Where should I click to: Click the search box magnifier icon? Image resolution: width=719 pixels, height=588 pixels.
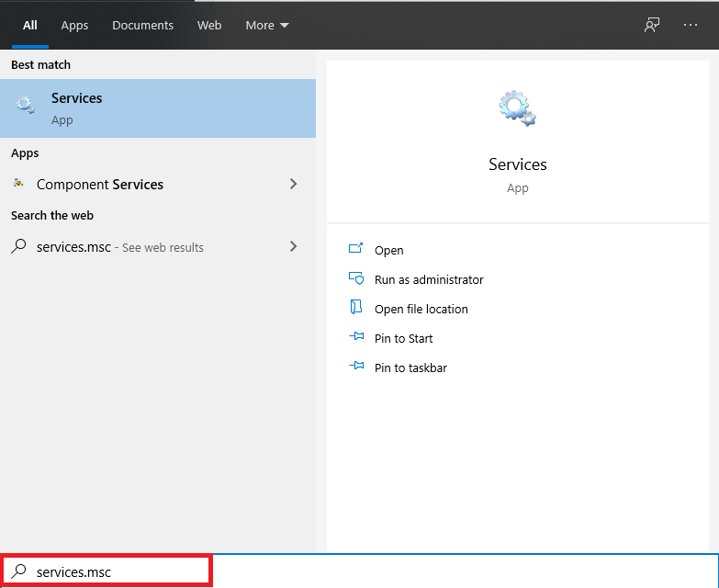pyautogui.click(x=18, y=571)
